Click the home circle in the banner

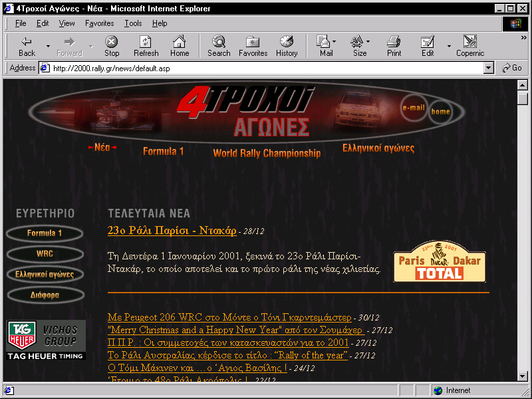pos(440,112)
